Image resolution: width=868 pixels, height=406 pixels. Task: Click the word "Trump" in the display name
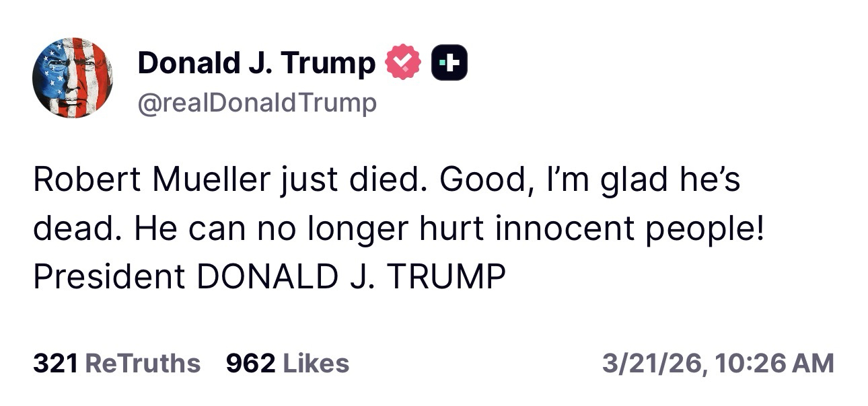tap(328, 63)
